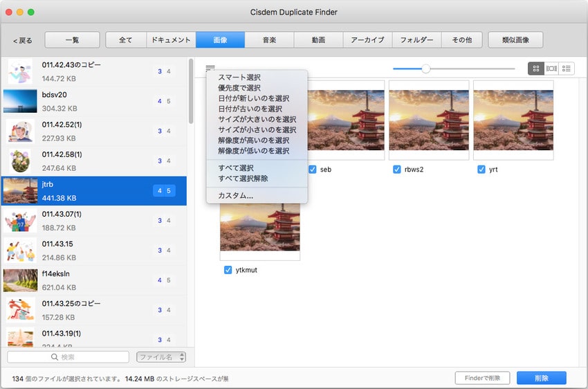The width and height of the screenshot is (588, 389).
Task: Click the 4 count badge on f14eksln
Action: [160, 280]
